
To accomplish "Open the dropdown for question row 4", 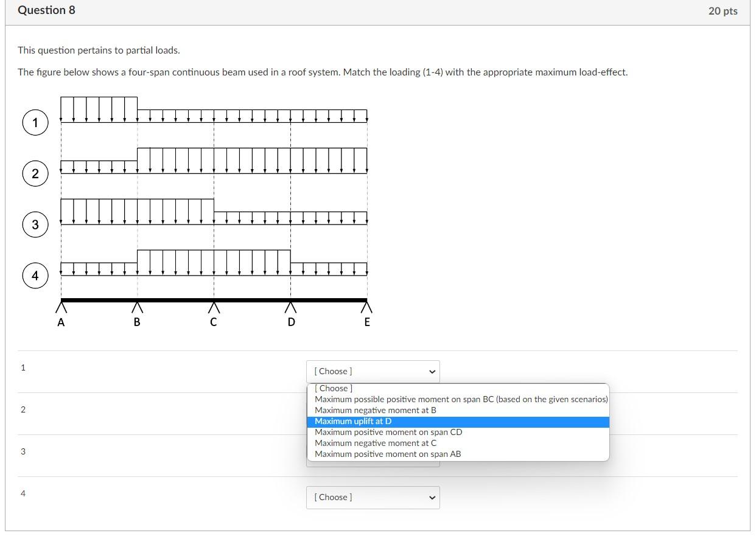I will tap(373, 497).
